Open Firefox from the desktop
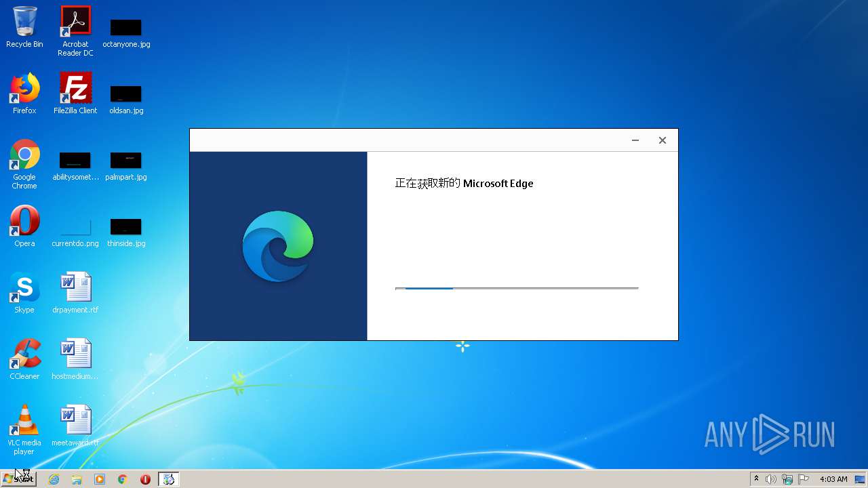868x488 pixels. [24, 94]
